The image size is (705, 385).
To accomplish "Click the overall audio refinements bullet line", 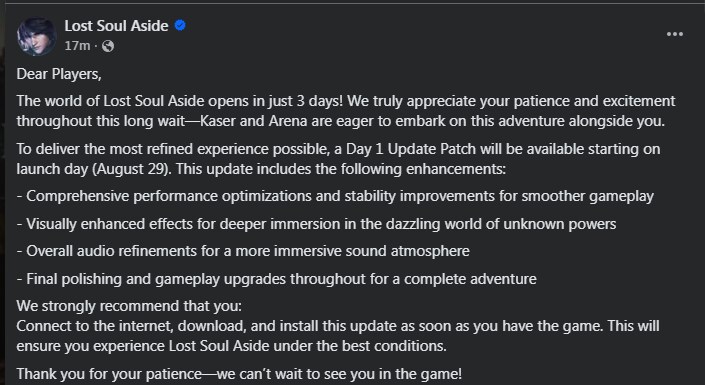I will 243,251.
